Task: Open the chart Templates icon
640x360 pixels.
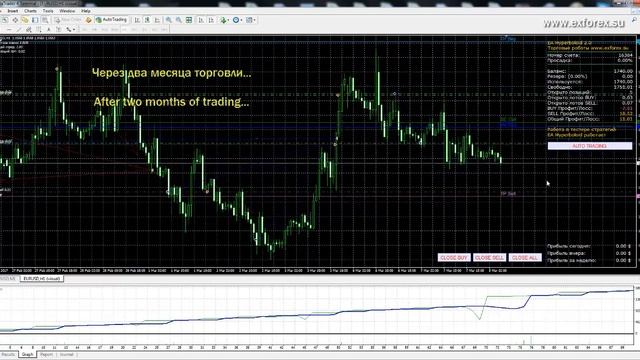Action: 249,20
